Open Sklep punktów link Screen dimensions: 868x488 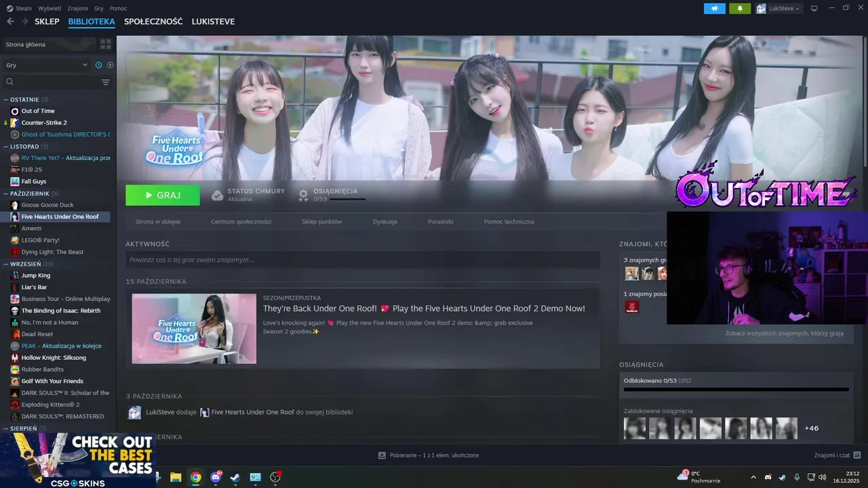(321, 222)
